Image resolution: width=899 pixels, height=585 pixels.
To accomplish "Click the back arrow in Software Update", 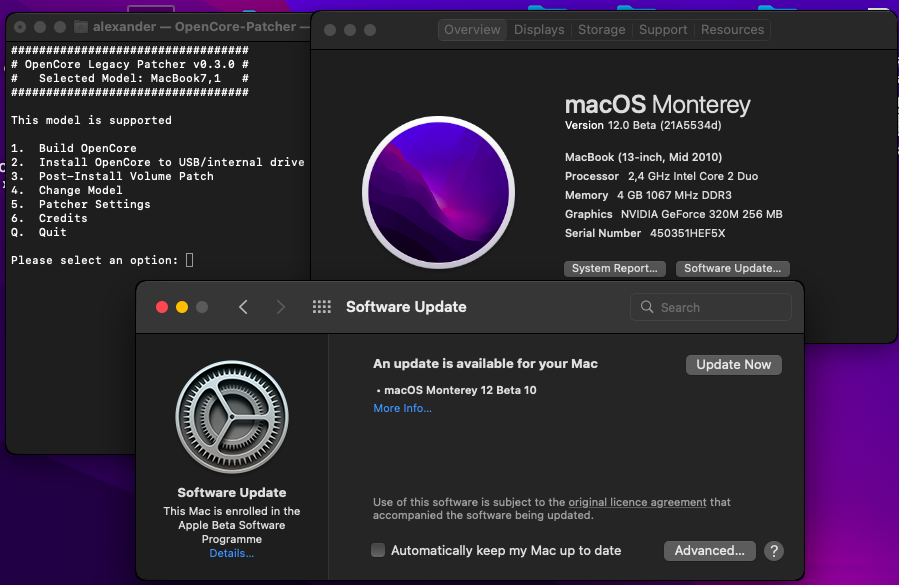I will pyautogui.click(x=243, y=307).
